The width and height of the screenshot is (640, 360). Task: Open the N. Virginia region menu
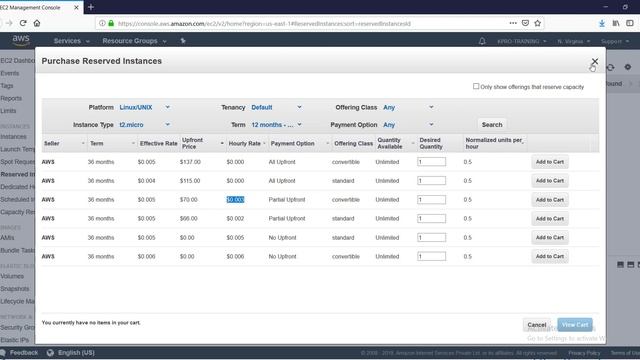pyautogui.click(x=573, y=41)
